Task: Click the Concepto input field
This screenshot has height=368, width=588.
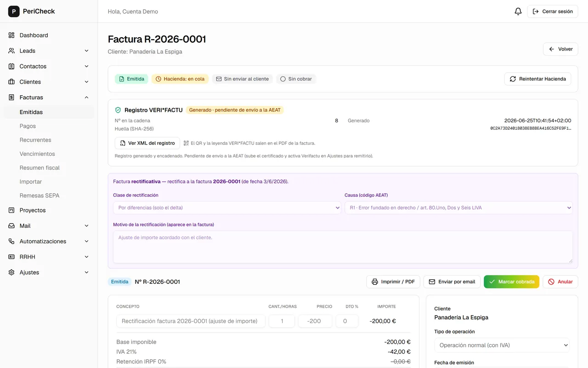Action: pos(191,321)
